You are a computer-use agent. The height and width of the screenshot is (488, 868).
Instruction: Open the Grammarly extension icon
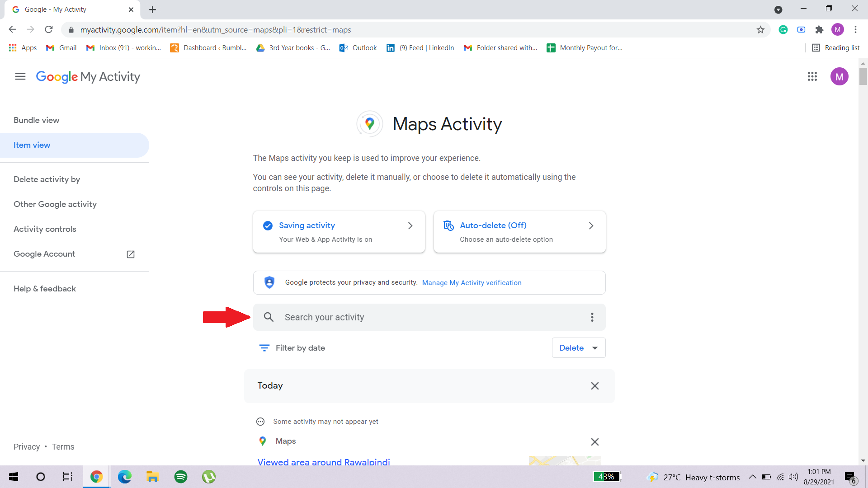point(783,30)
